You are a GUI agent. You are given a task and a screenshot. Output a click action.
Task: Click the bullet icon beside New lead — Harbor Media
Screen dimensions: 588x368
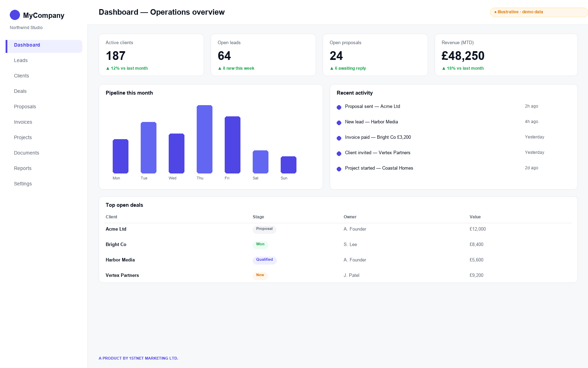point(339,123)
